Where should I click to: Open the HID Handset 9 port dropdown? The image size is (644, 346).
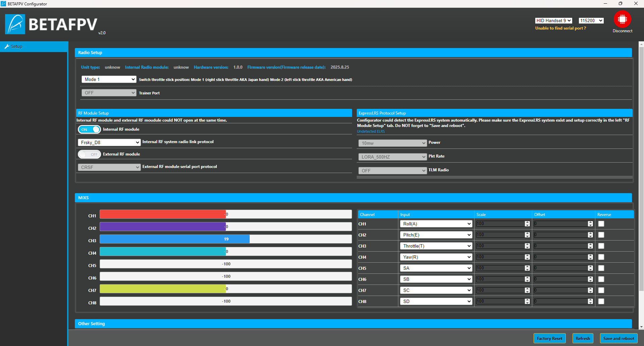point(553,20)
